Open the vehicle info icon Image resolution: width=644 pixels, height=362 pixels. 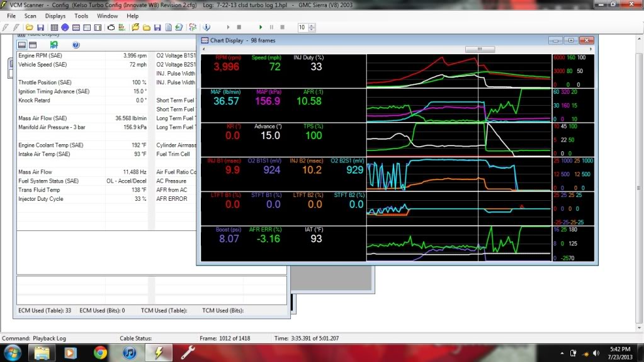point(206,28)
